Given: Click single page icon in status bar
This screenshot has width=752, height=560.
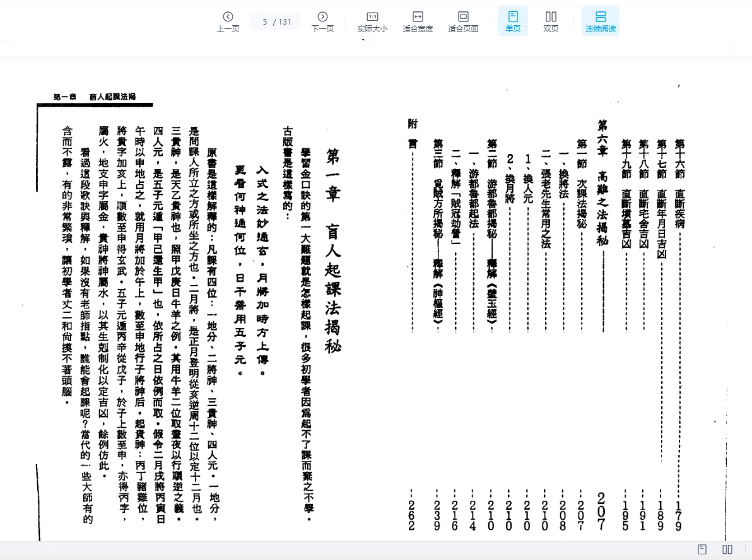Looking at the screenshot, I should tap(702, 549).
